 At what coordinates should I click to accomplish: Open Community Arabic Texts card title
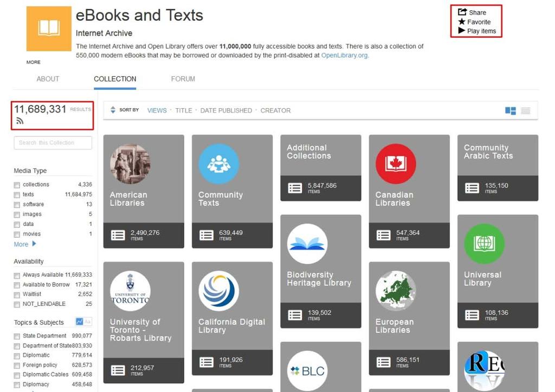pos(488,152)
